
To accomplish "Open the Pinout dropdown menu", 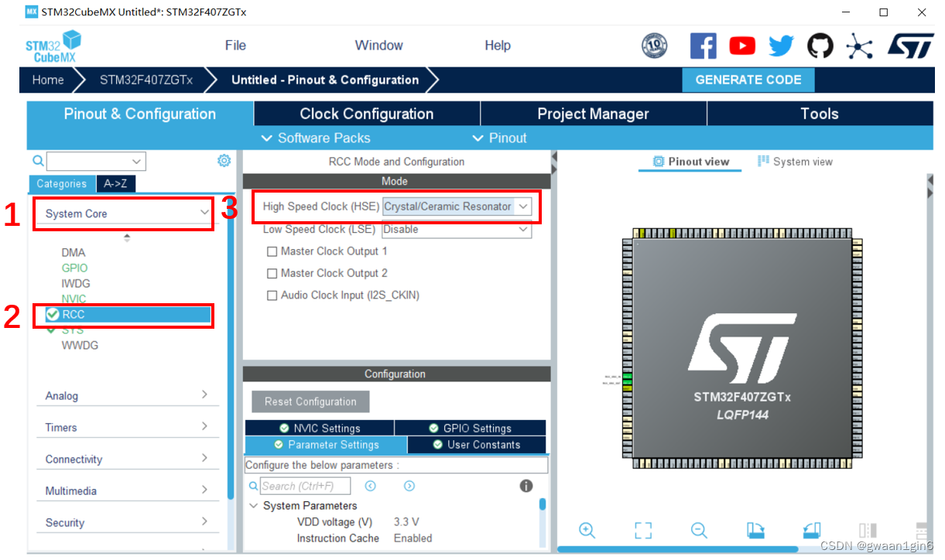I will point(499,138).
